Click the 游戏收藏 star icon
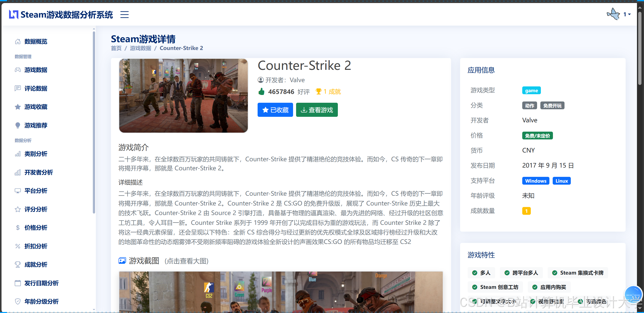Viewport: 644px width, 313px height. 18,107
